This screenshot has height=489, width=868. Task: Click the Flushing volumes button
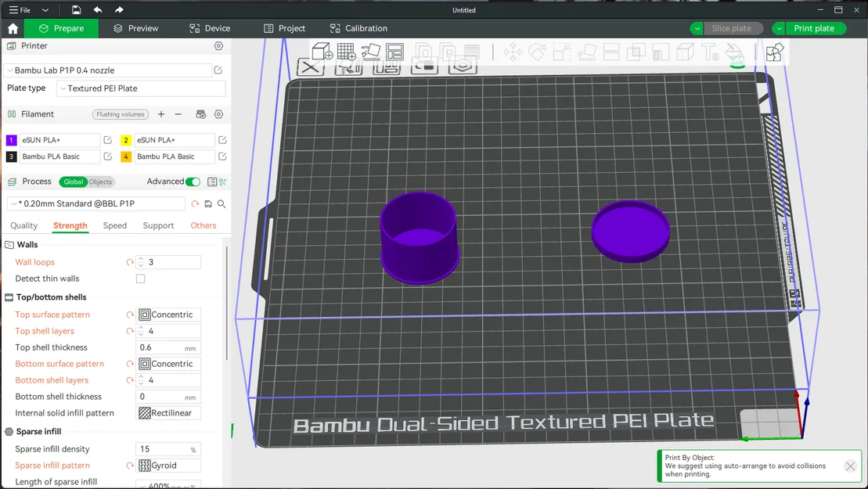120,114
